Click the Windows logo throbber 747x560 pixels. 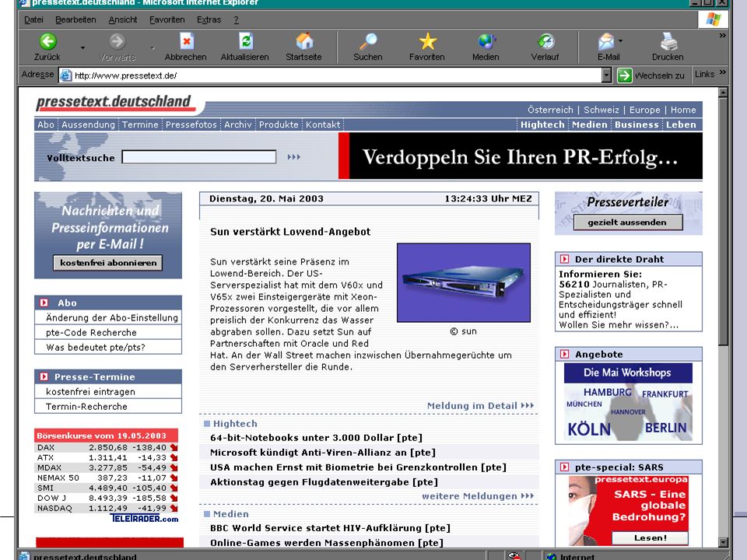[x=714, y=19]
